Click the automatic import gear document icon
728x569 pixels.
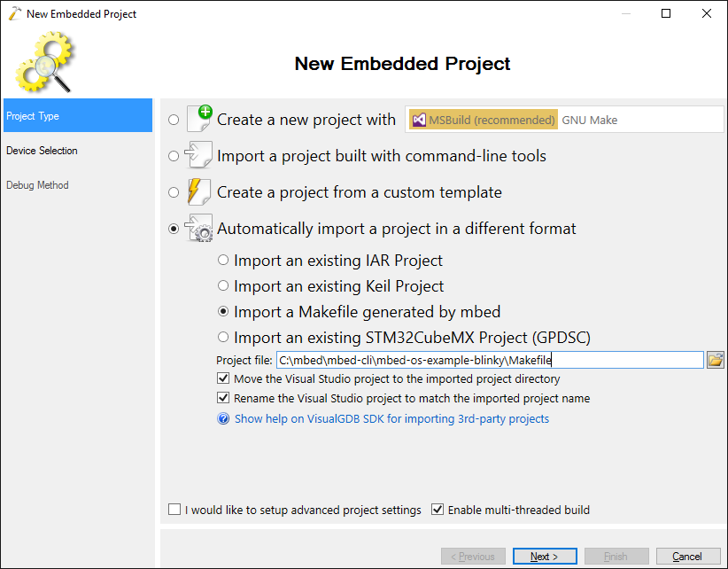[198, 228]
